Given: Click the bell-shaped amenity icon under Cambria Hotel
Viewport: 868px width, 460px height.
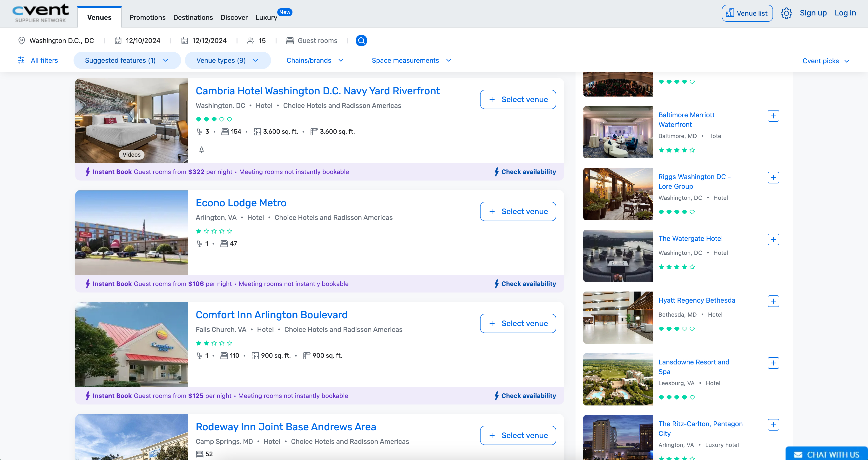Looking at the screenshot, I should [x=202, y=149].
